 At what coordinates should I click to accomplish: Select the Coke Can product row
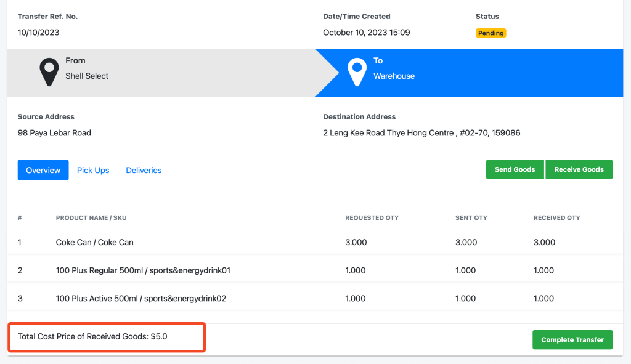[x=95, y=242]
